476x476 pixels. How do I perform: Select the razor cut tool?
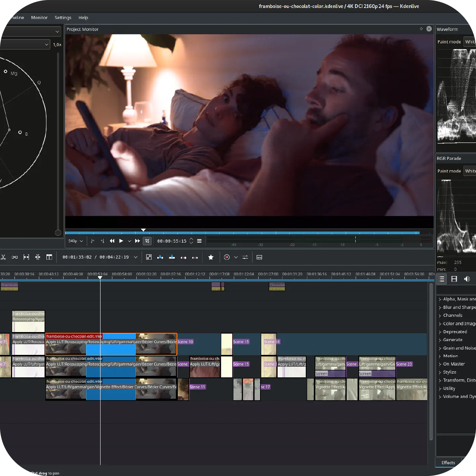3,257
